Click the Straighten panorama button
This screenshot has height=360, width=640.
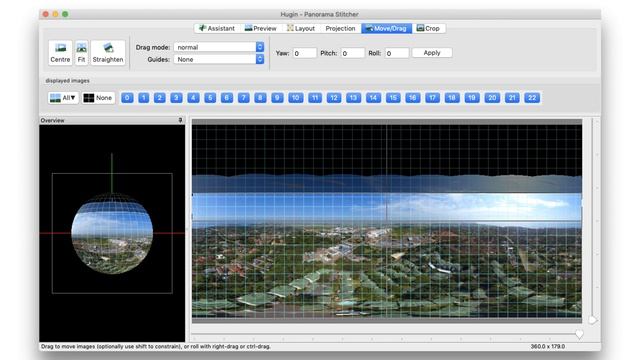[108, 53]
